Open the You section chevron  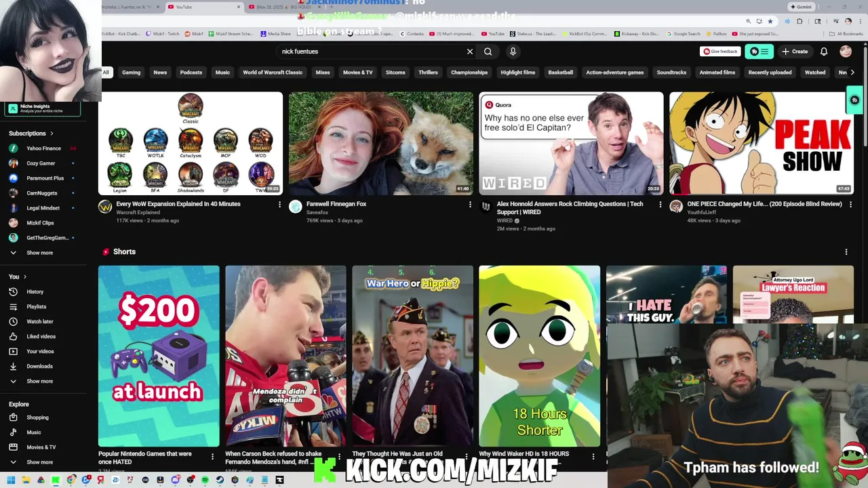25,277
